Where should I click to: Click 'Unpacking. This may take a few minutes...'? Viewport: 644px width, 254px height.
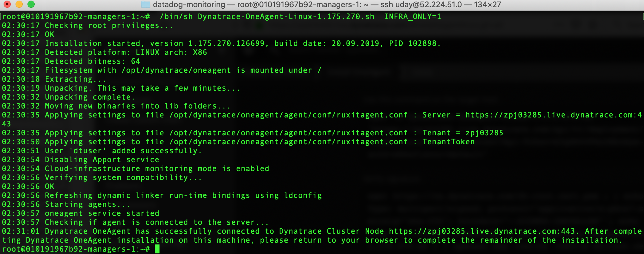[x=121, y=88]
